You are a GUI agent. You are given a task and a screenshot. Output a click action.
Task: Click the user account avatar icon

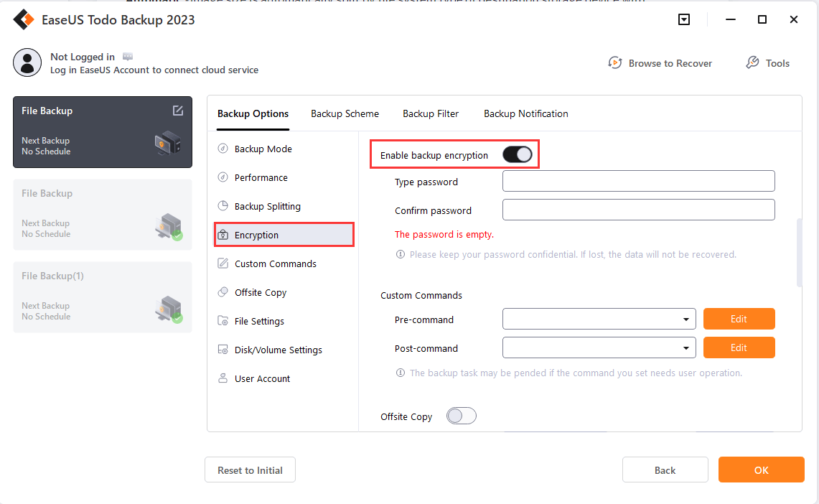coord(27,63)
